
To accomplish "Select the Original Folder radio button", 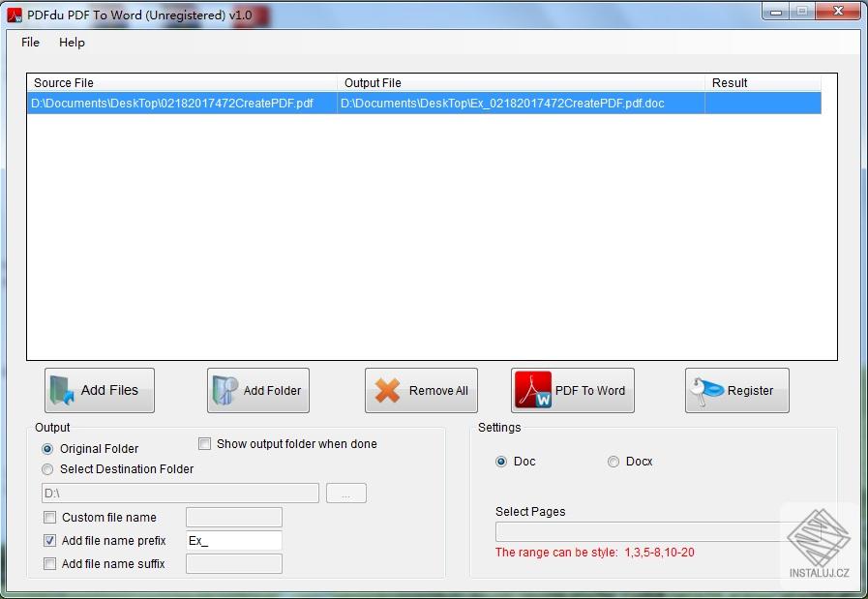I will click(47, 449).
